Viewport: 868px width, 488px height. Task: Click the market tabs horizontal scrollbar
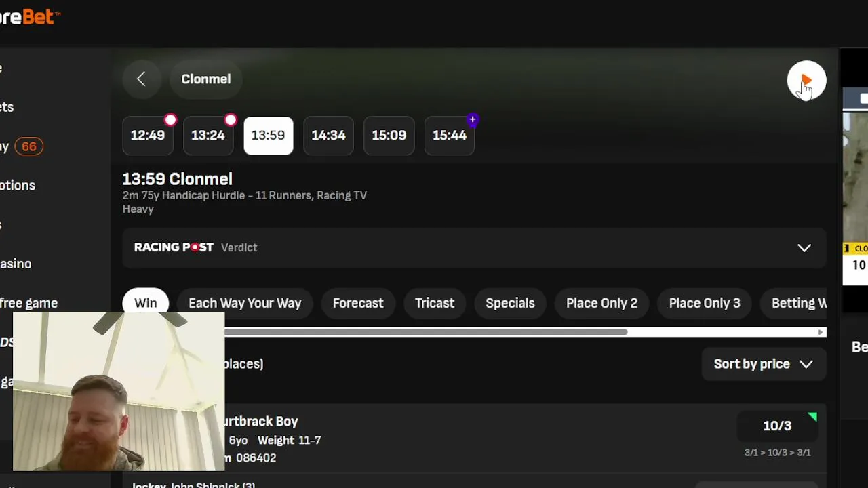click(426, 332)
